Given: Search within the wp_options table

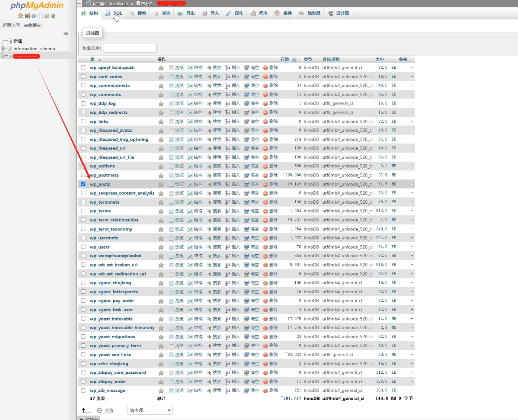Looking at the screenshot, I should [x=214, y=166].
